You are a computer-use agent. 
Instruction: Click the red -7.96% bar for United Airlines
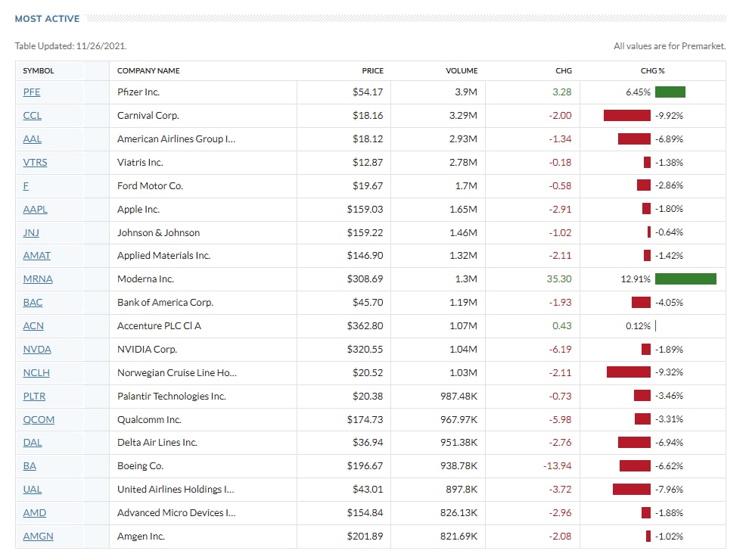632,489
